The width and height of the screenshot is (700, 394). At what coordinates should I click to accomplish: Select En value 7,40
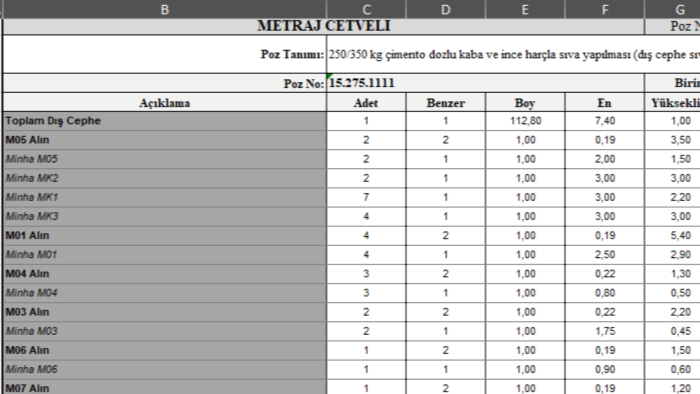tap(605, 121)
